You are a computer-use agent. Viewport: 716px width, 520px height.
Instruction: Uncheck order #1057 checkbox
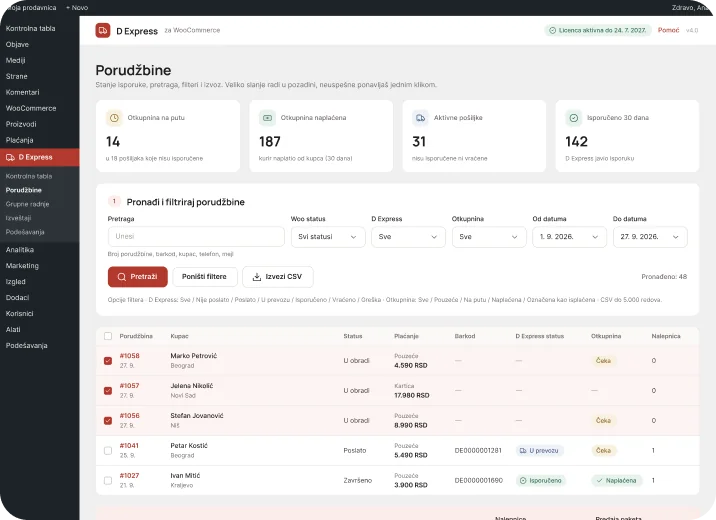[108, 391]
